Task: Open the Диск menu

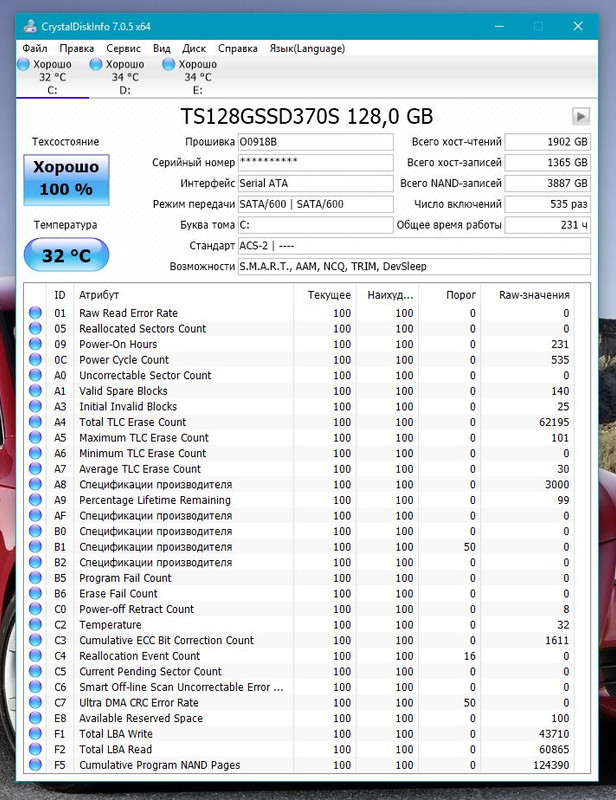Action: pos(194,48)
